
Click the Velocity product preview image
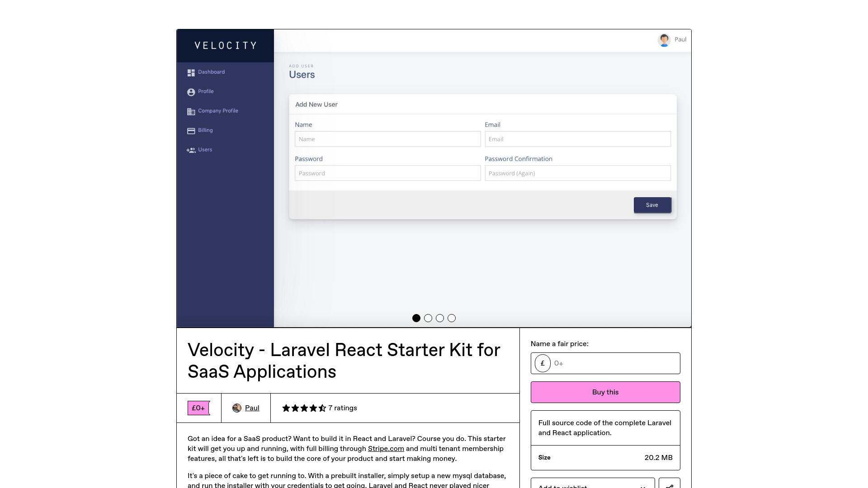click(434, 178)
